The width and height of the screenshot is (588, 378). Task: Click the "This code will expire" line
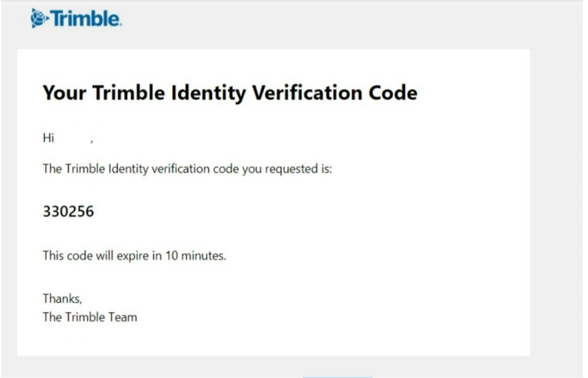97,255
